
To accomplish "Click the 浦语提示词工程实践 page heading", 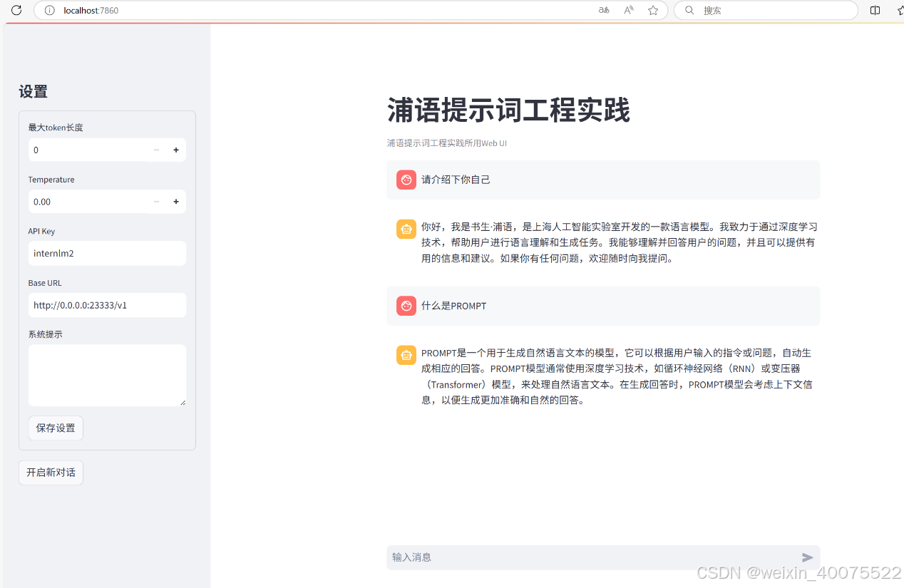I will click(x=508, y=111).
